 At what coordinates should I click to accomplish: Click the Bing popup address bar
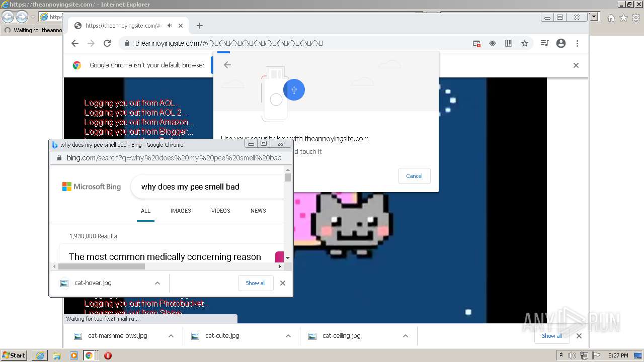click(171, 158)
